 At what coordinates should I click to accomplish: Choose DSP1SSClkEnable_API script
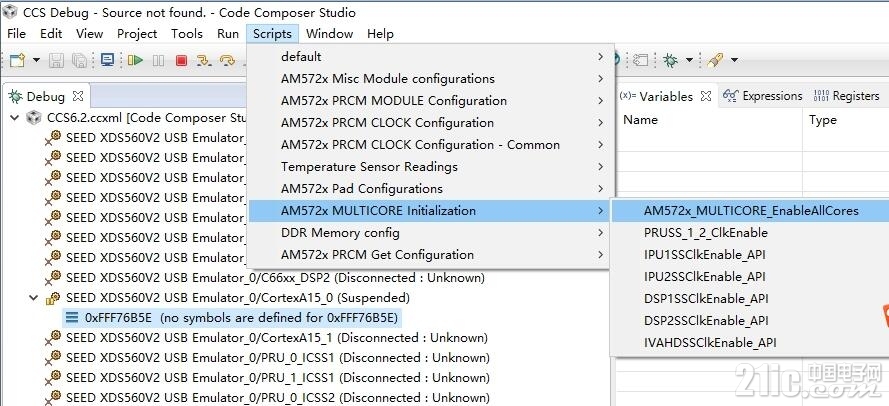pos(706,299)
